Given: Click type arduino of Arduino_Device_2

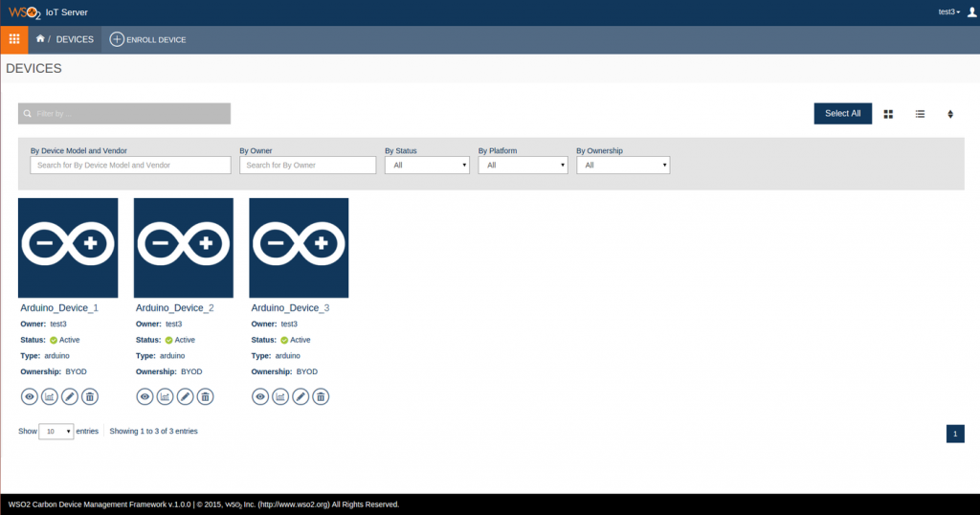Looking at the screenshot, I should point(172,356).
